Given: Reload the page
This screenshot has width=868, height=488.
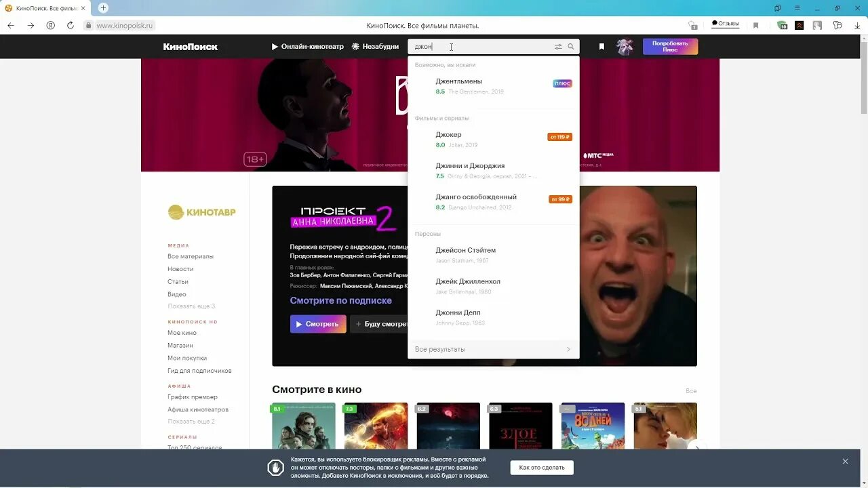Looking at the screenshot, I should click(x=70, y=25).
